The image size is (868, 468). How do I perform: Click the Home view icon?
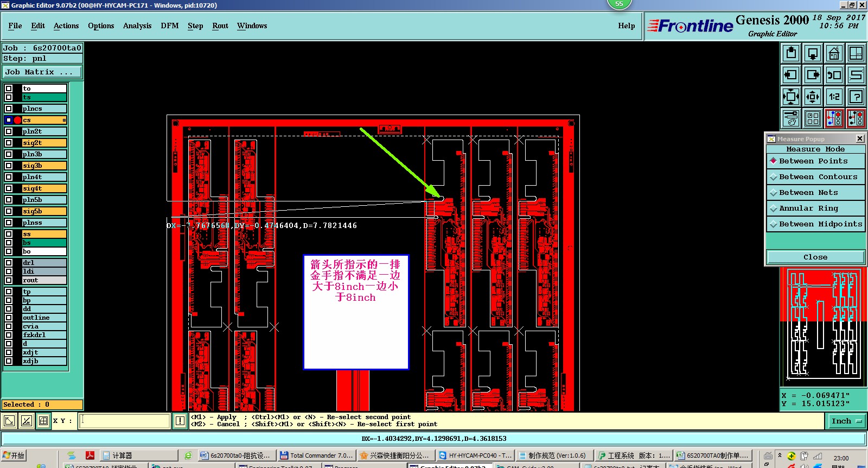point(834,53)
